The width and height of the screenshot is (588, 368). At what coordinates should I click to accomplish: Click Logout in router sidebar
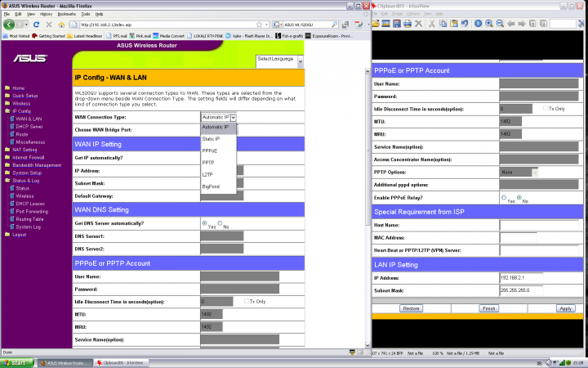[x=19, y=235]
